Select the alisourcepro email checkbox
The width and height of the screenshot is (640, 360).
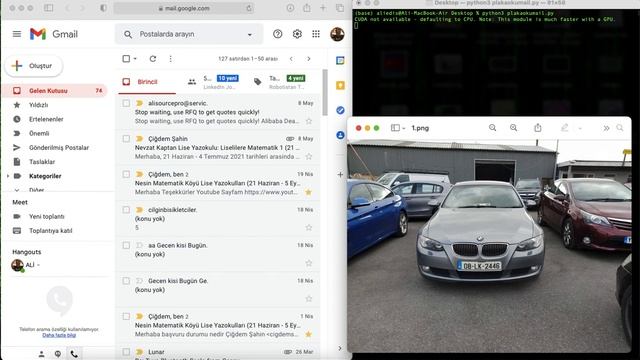126,103
